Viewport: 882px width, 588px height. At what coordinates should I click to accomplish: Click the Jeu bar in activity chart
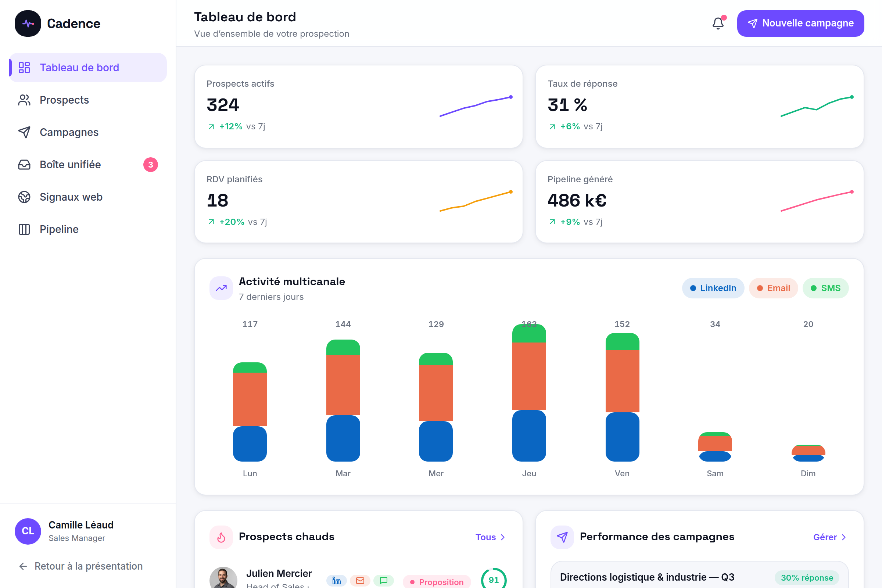click(x=529, y=392)
